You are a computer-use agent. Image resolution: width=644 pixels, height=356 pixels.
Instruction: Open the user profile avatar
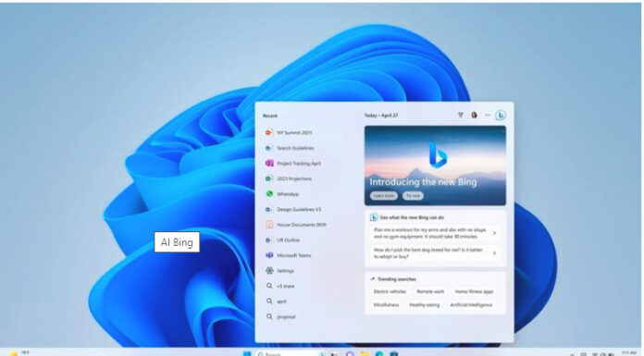click(x=474, y=115)
